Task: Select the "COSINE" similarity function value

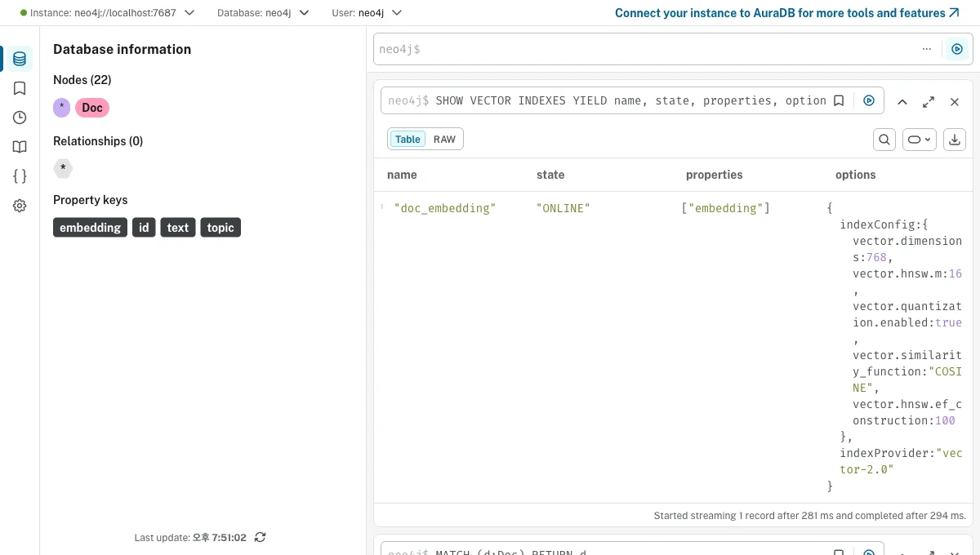Action: pos(907,380)
